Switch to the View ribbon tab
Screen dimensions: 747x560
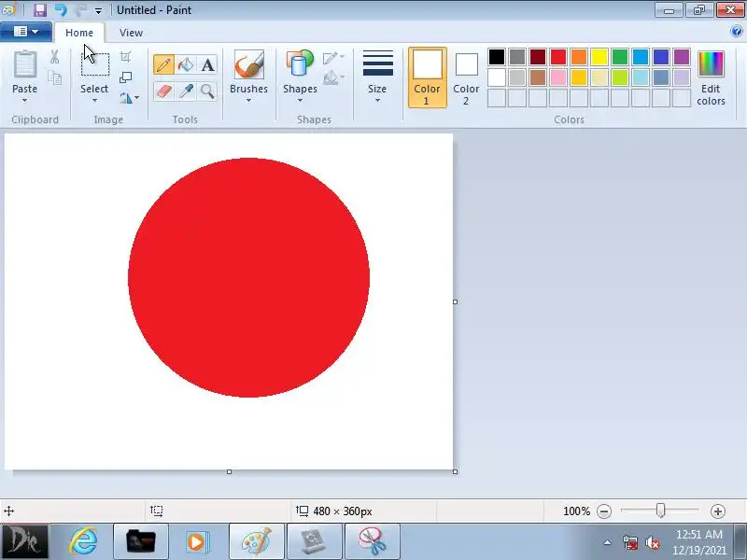131,33
